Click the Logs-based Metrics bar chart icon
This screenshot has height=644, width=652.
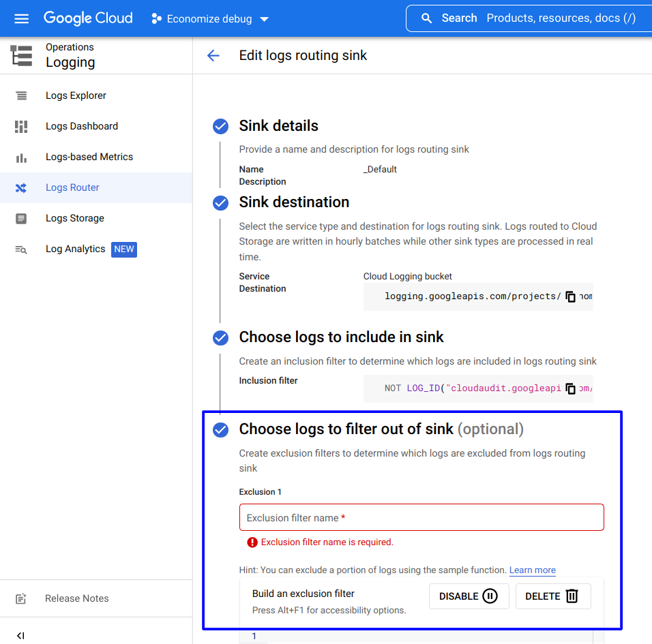pos(21,158)
